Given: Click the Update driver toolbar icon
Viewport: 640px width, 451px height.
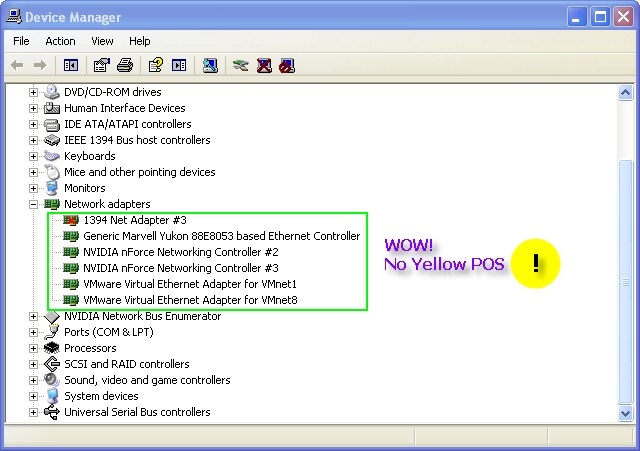Looking at the screenshot, I should [241, 65].
